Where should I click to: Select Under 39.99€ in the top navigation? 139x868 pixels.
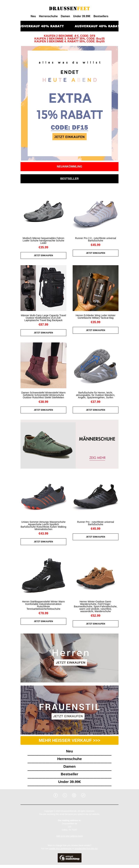pos(82,16)
